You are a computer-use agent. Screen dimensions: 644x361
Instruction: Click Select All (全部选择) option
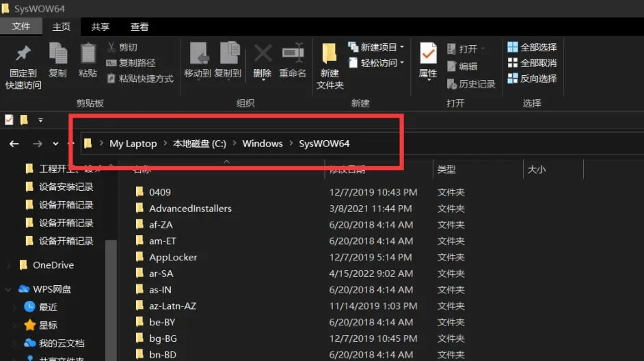coord(532,47)
